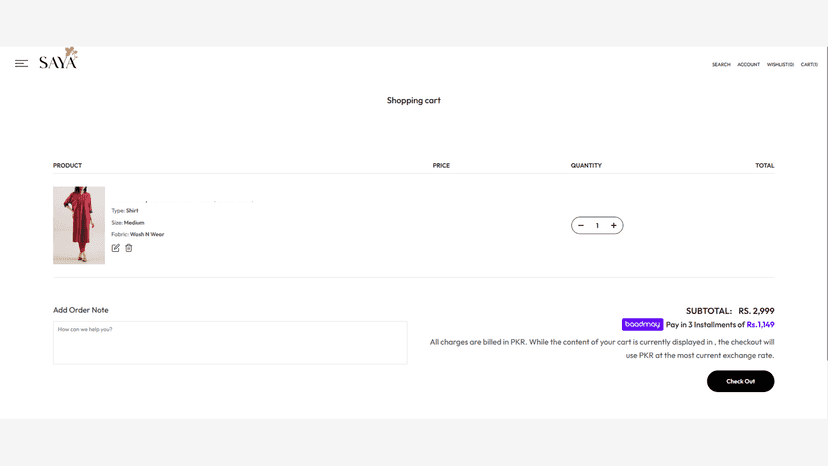
Task: Open ACCOUNT in the header
Action: click(748, 64)
